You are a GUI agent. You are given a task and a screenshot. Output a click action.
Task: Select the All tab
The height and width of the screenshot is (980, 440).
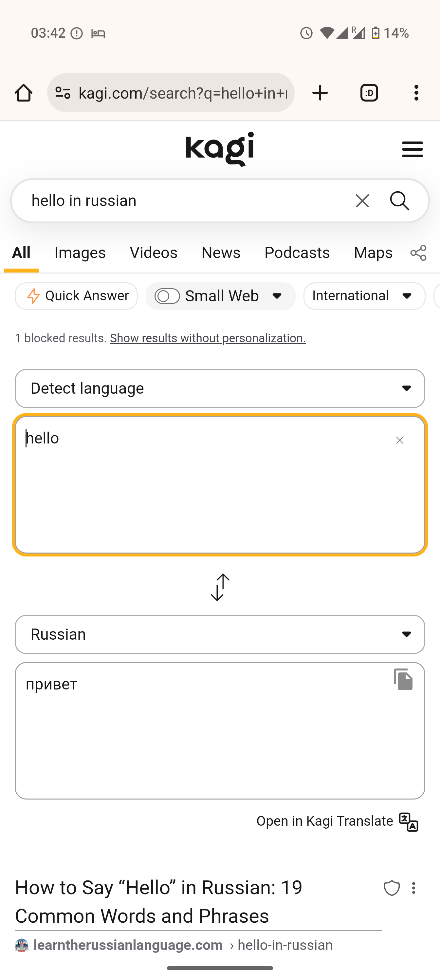(21, 253)
